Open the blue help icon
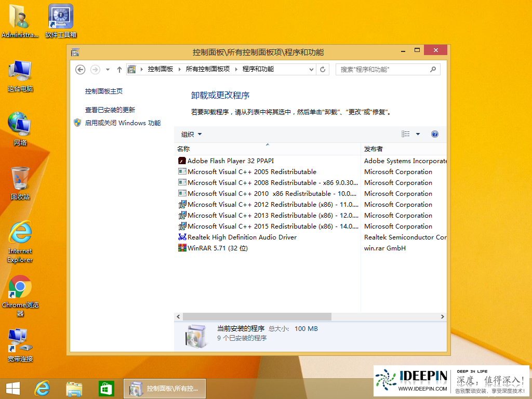Viewport: 532px width, 399px height. (x=435, y=134)
